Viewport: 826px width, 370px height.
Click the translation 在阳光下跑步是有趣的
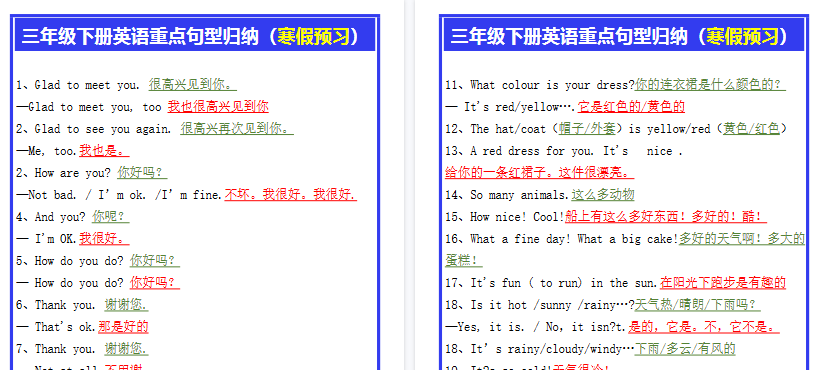click(723, 283)
